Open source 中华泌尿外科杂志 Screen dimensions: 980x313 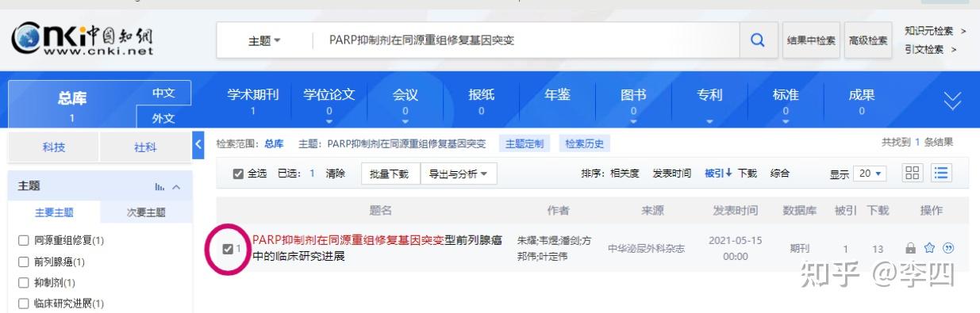tap(646, 249)
